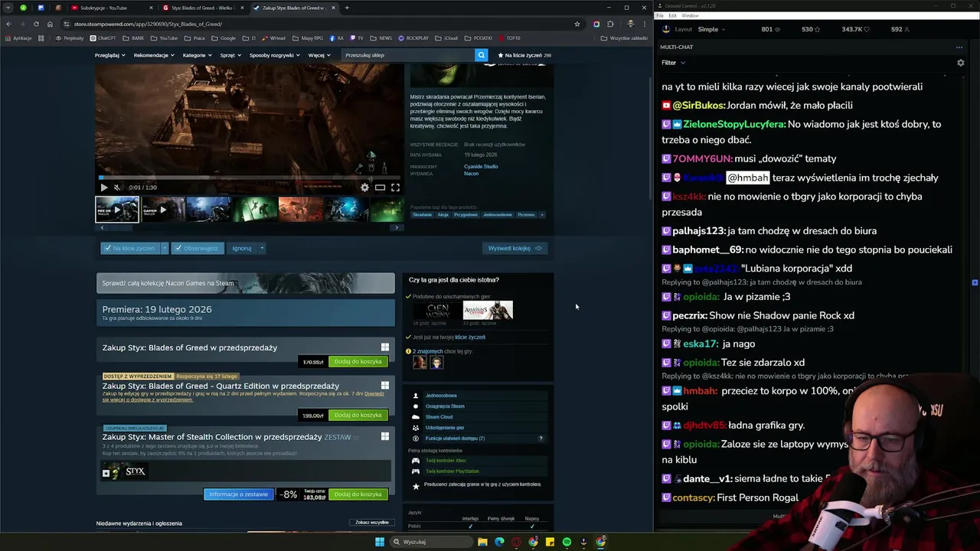
Task: Open Chrome three-dot menu
Action: click(645, 24)
